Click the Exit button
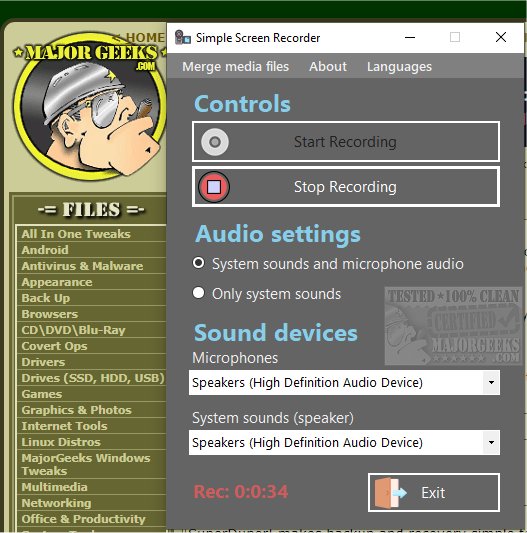 (x=434, y=493)
